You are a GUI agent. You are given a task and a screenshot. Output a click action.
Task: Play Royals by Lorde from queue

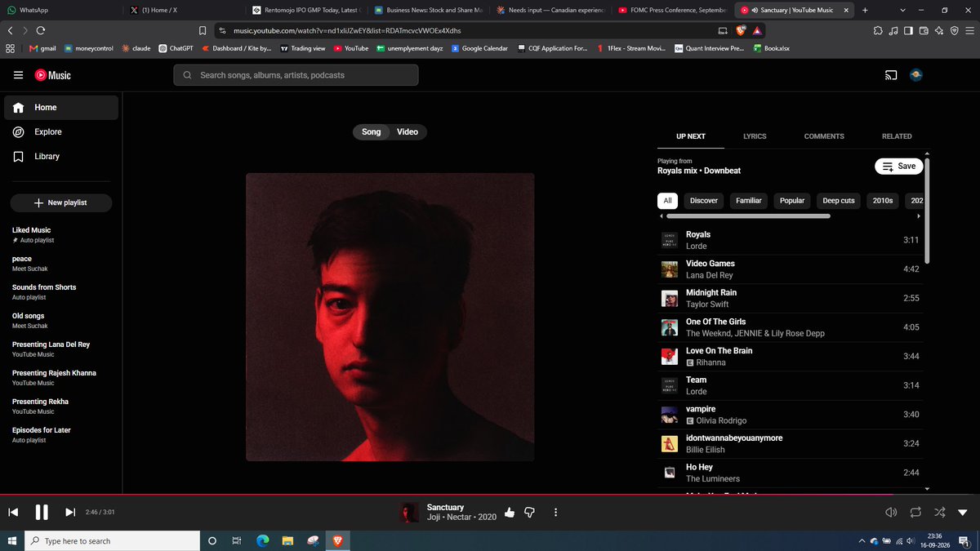pyautogui.click(x=791, y=240)
